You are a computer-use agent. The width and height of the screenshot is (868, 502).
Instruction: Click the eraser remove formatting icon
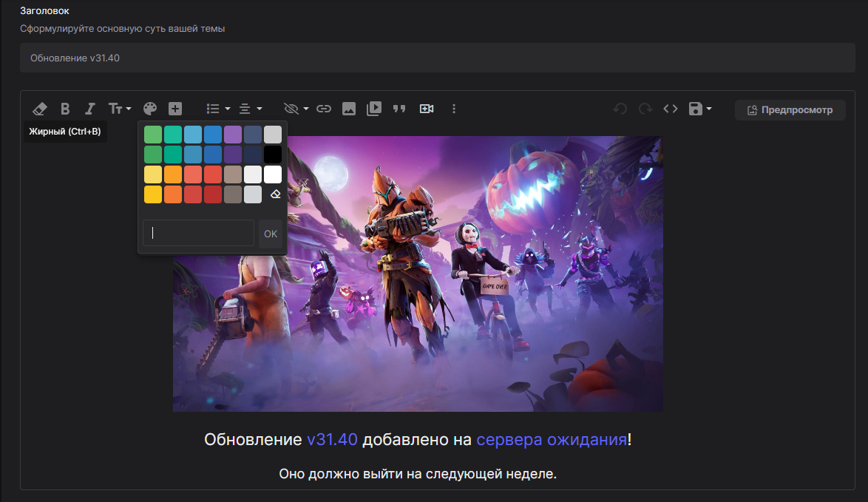pyautogui.click(x=40, y=109)
